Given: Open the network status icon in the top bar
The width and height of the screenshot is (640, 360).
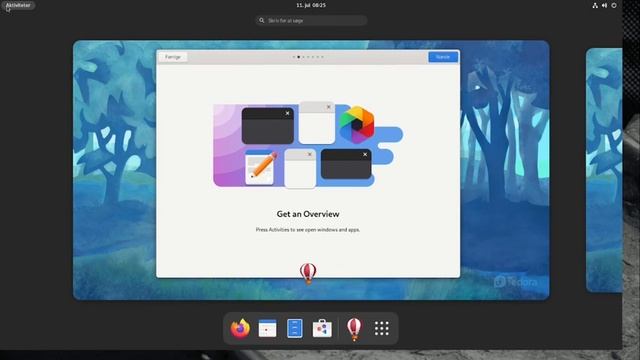Looking at the screenshot, I should [595, 5].
